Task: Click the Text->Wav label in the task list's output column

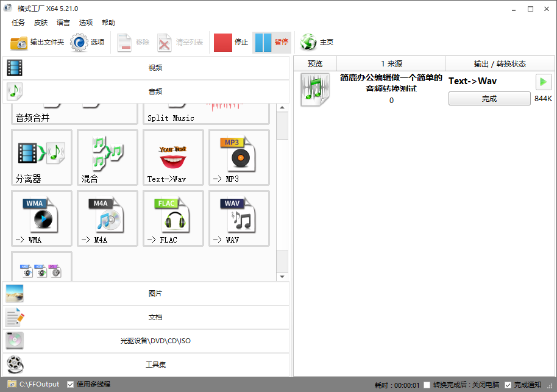Action: pyautogui.click(x=472, y=81)
